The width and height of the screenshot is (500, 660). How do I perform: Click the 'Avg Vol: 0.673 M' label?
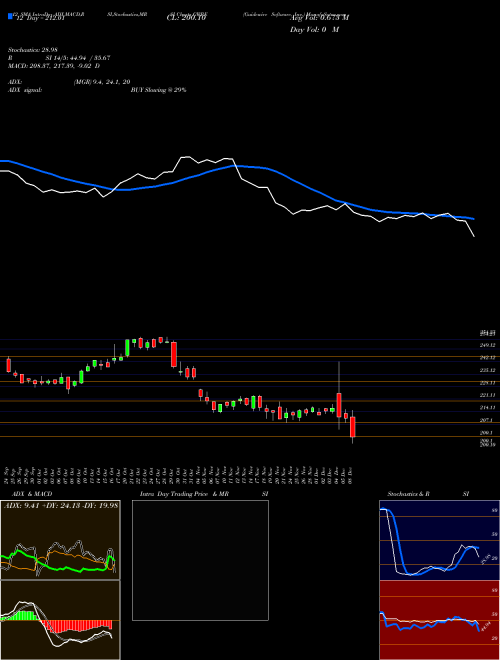click(x=319, y=18)
